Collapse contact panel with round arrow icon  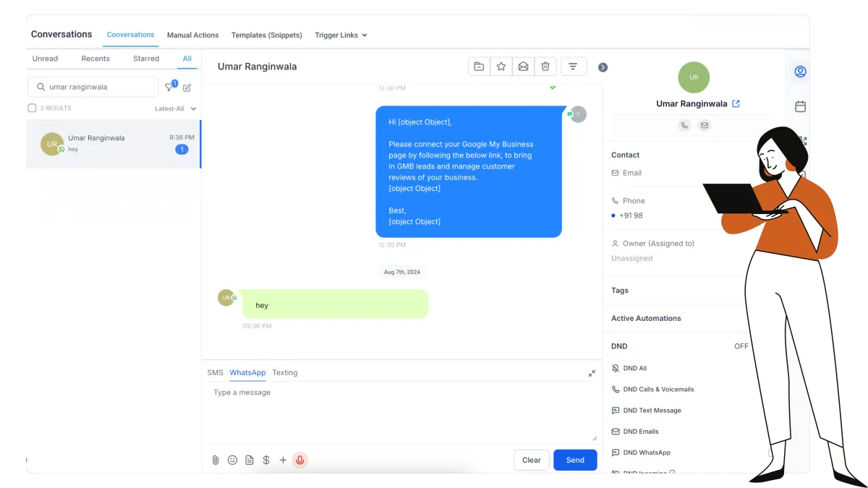coord(603,67)
